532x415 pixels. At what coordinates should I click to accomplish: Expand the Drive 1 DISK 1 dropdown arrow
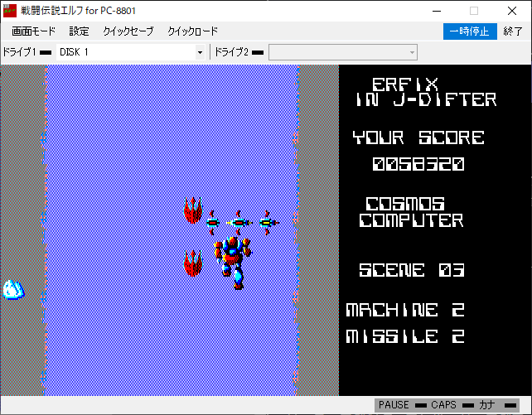point(200,52)
